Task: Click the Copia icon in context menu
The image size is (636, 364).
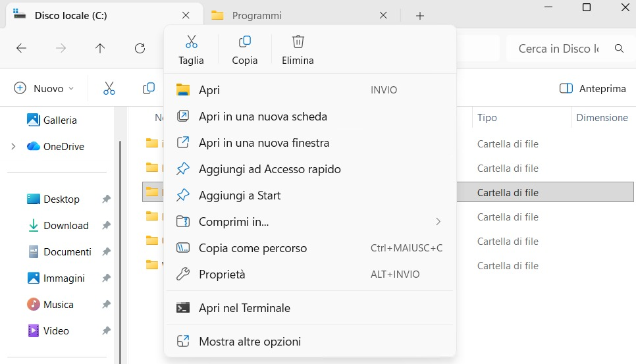Action: [244, 42]
